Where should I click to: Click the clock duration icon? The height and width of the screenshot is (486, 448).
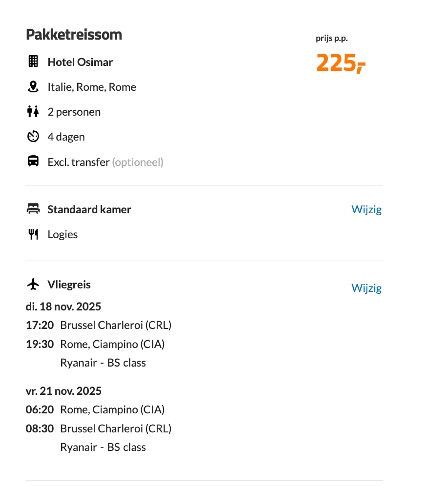click(33, 136)
